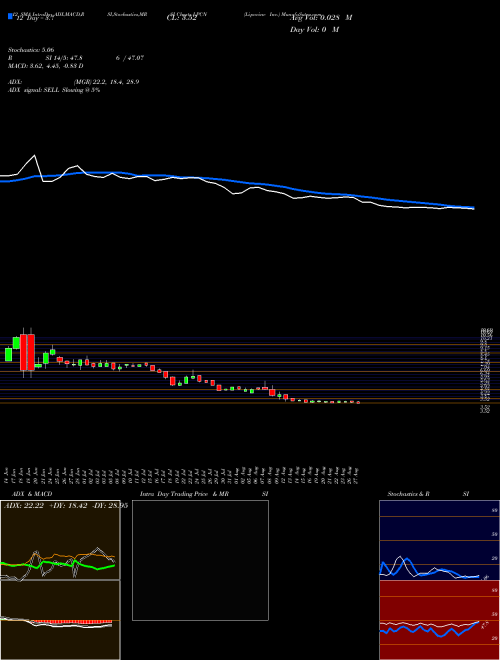Screen dimensions: 500x660
Task: Click 'Intra Day Trading Price & MR' title
Action: click(184, 494)
